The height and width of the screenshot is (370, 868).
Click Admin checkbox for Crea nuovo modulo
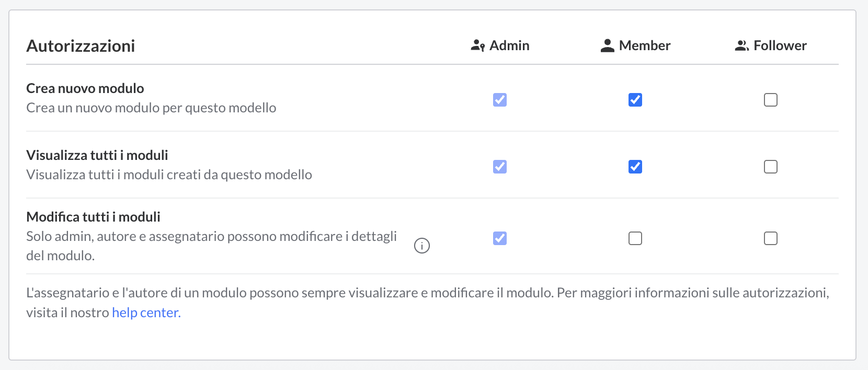click(500, 100)
